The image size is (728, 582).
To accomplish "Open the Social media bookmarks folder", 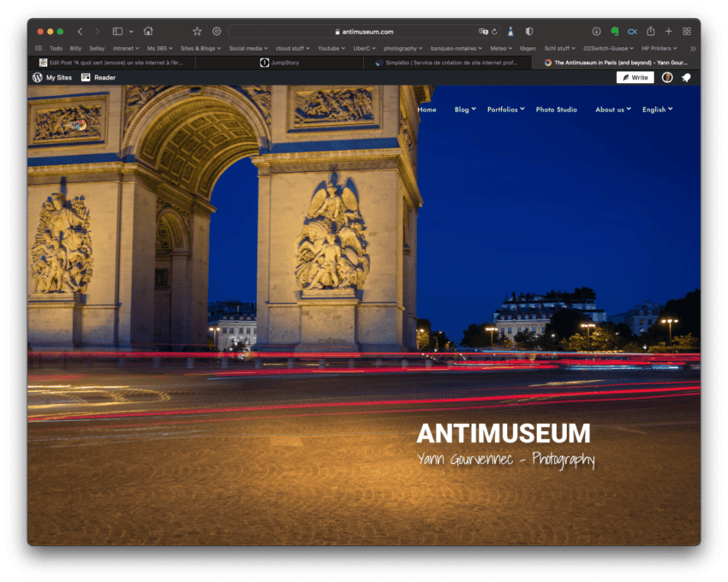I will (x=248, y=48).
